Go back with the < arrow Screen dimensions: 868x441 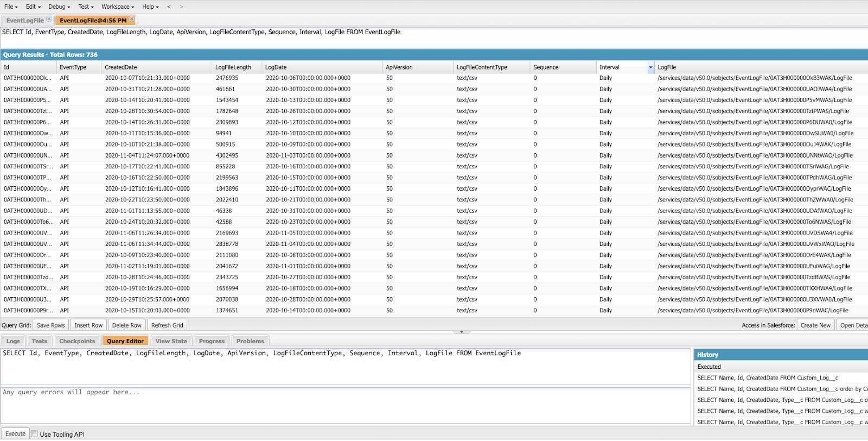(169, 7)
